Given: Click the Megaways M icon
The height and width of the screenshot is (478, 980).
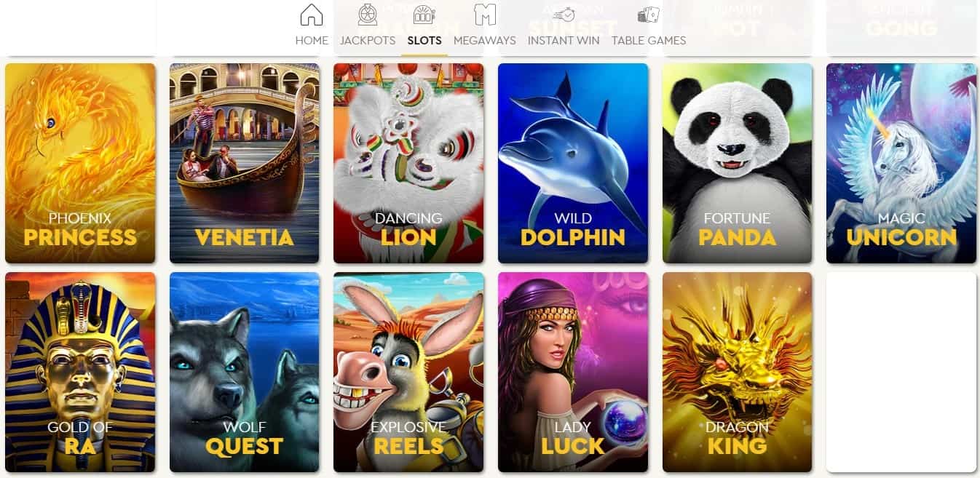Looking at the screenshot, I should [x=485, y=15].
